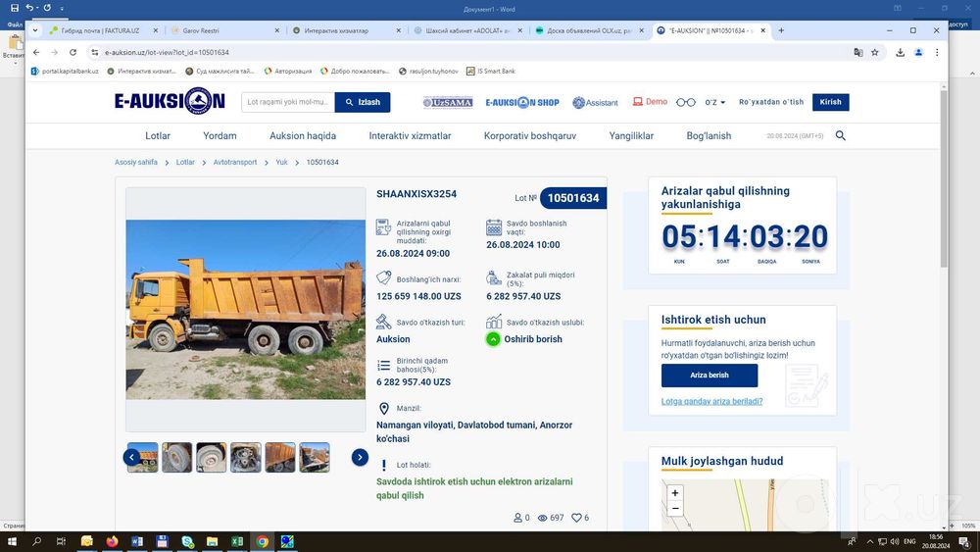This screenshot has height=552, width=980.
Task: Go to Yuk breadcrumb
Action: click(x=281, y=162)
